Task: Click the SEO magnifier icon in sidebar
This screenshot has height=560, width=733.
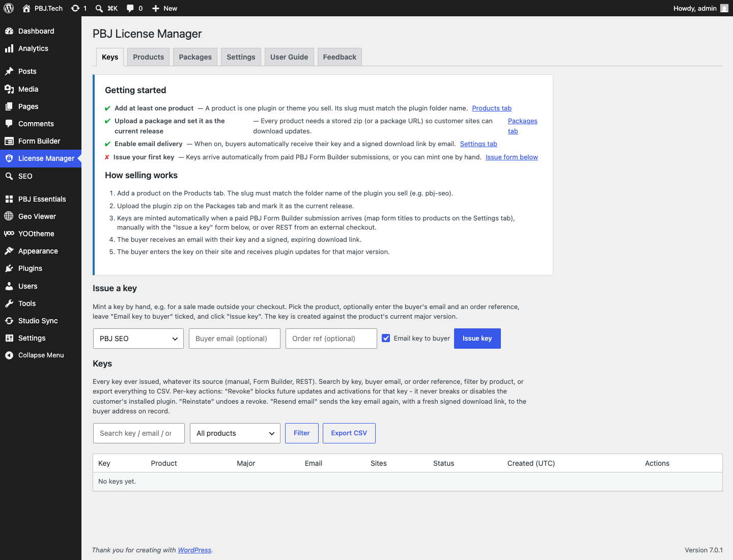Action: [x=9, y=176]
